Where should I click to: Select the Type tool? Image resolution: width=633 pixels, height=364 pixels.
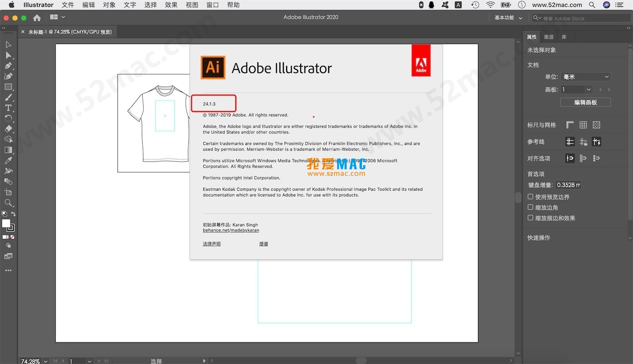[8, 108]
